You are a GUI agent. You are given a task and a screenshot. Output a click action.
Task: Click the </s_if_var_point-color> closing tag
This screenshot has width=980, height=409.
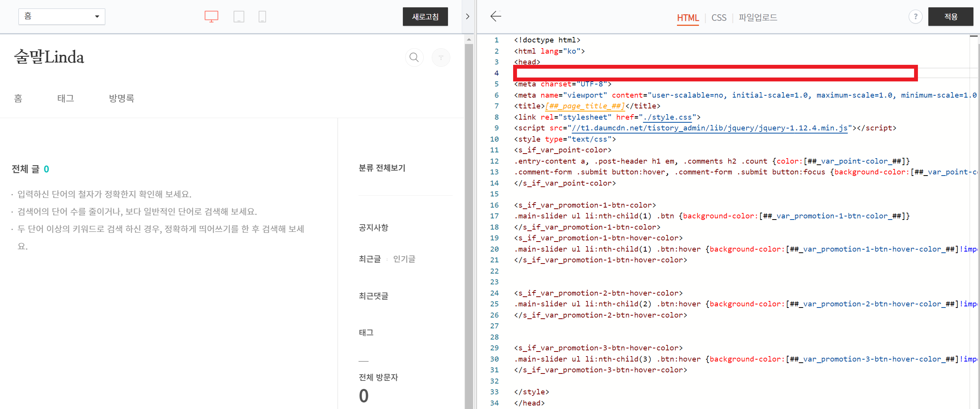(x=565, y=183)
